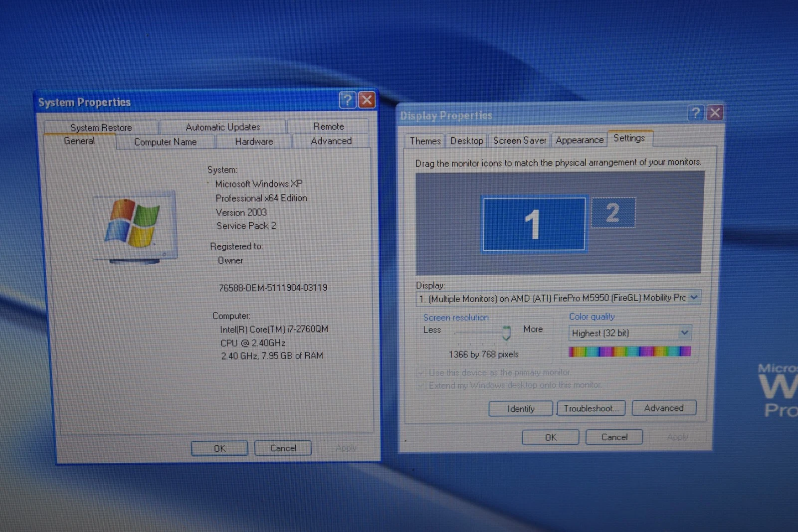Close the System Properties window
Image resolution: width=798 pixels, height=532 pixels.
click(367, 100)
